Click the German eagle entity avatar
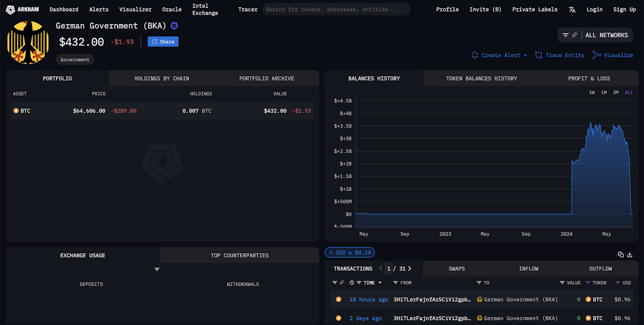The image size is (644, 325). (x=28, y=43)
